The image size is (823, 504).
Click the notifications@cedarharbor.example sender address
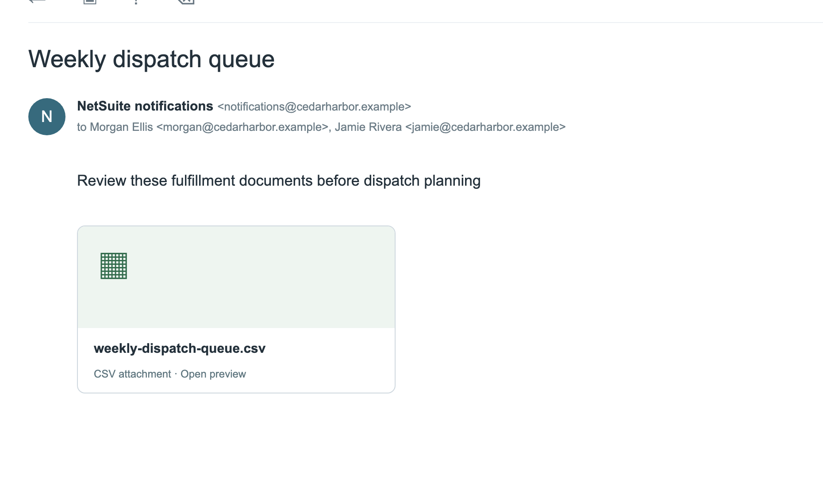click(x=314, y=107)
